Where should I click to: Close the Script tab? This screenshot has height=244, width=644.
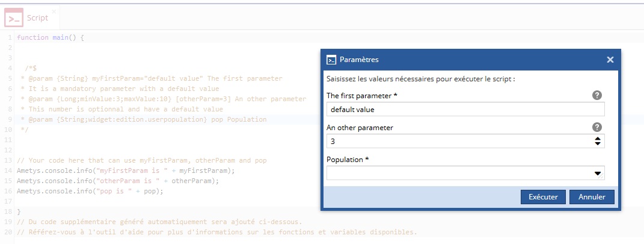point(54,11)
